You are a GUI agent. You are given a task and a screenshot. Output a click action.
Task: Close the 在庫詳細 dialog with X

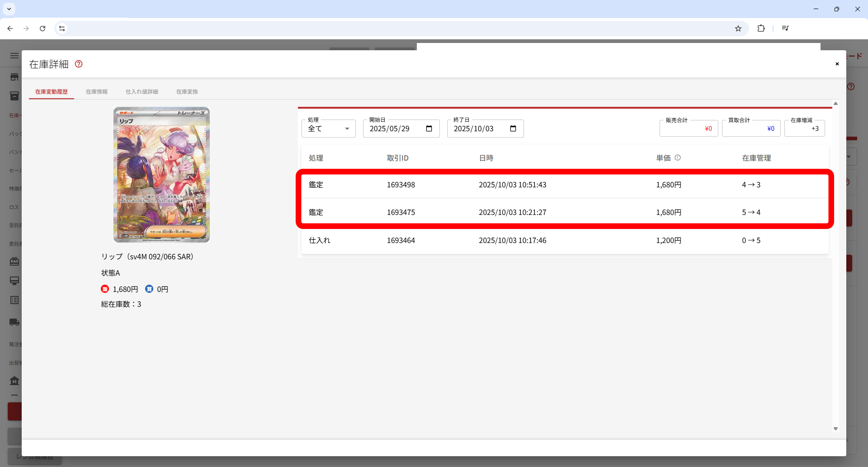tap(837, 64)
